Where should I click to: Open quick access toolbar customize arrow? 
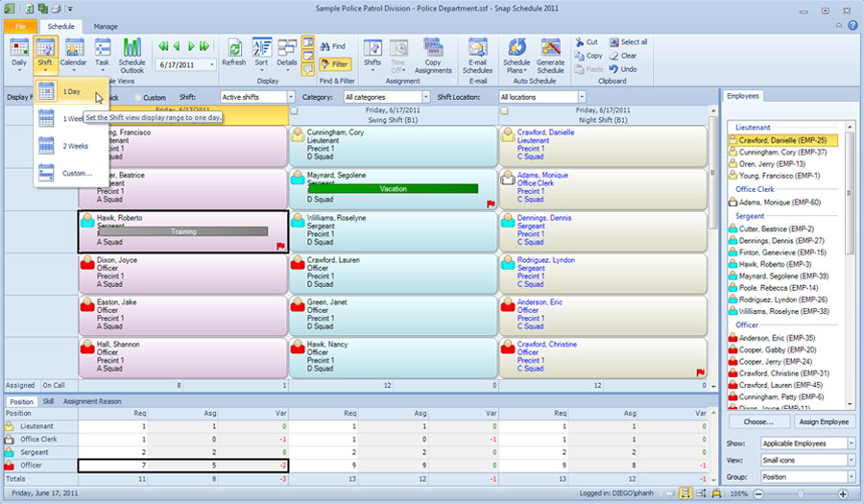point(70,9)
